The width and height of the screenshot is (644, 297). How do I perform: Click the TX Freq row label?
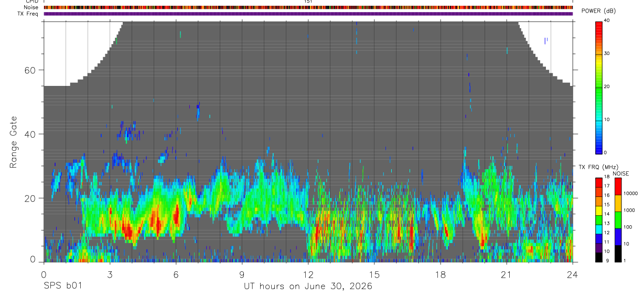click(x=28, y=14)
